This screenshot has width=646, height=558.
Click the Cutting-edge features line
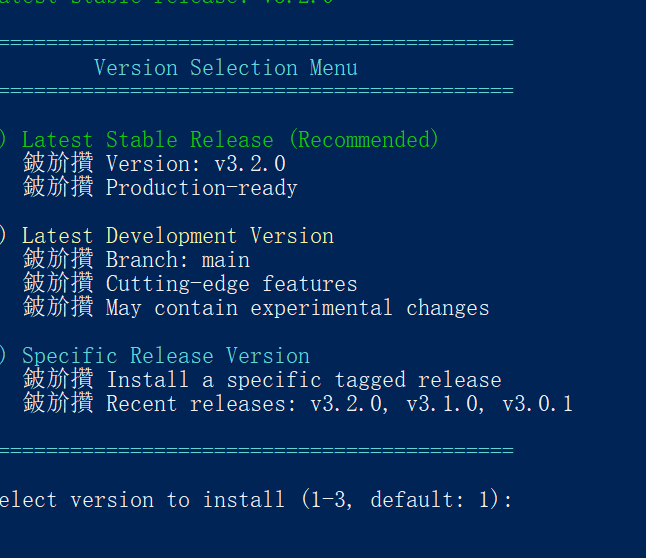tap(231, 284)
